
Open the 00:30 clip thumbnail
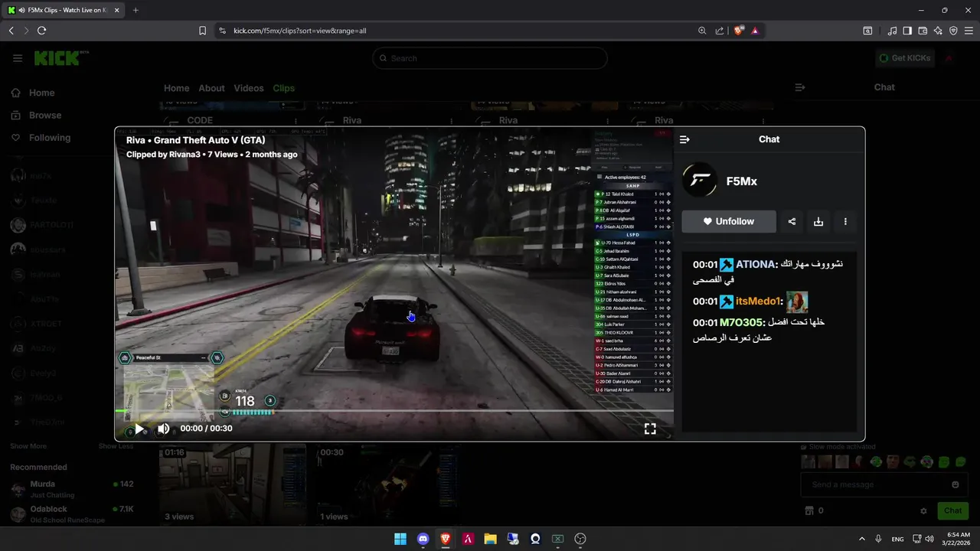[x=390, y=485]
